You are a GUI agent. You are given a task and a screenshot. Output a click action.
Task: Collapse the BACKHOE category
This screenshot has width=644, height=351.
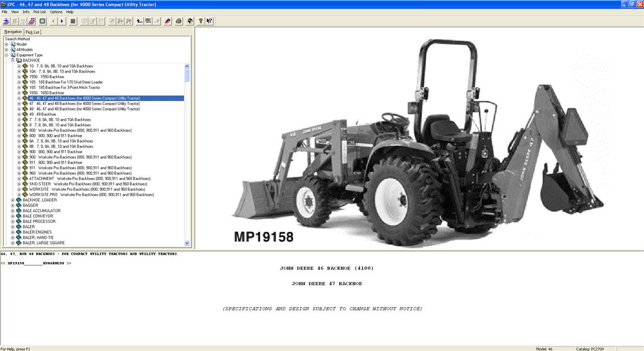coord(13,60)
